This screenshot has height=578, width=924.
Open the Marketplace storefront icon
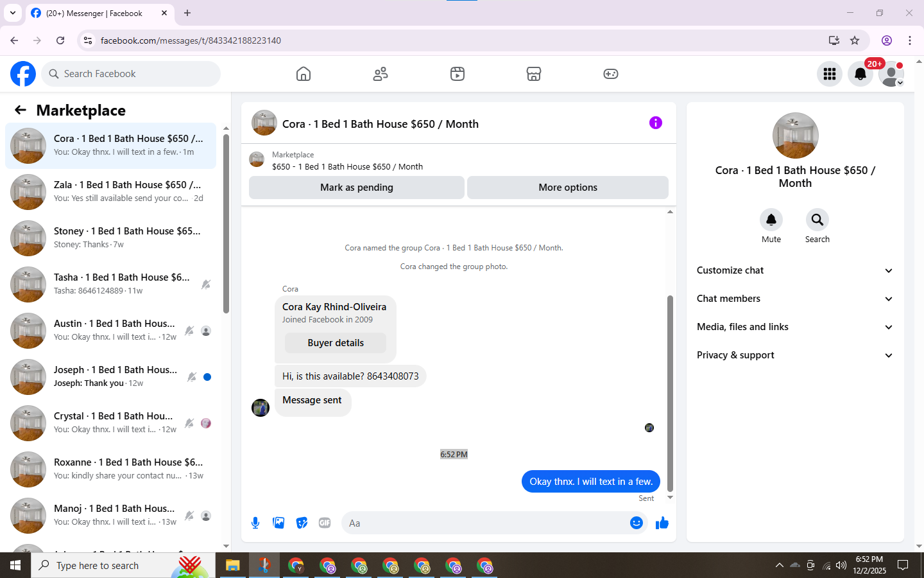point(534,74)
